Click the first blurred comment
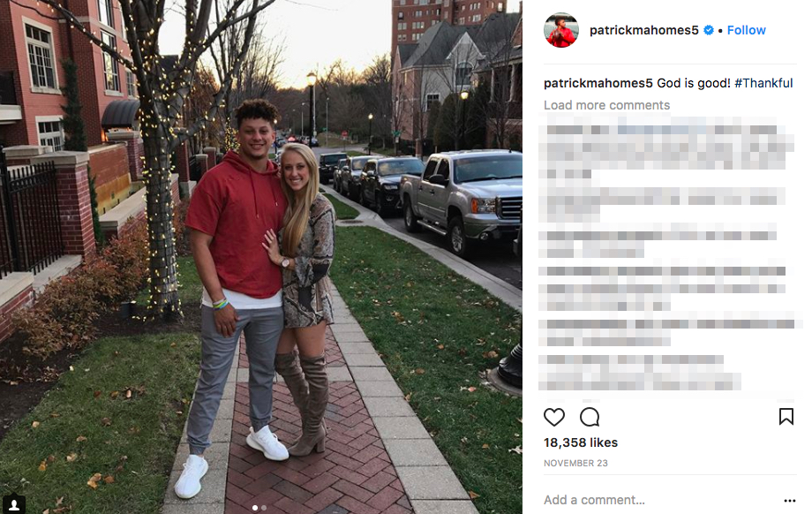Image resolution: width=812 pixels, height=514 pixels. (x=666, y=151)
